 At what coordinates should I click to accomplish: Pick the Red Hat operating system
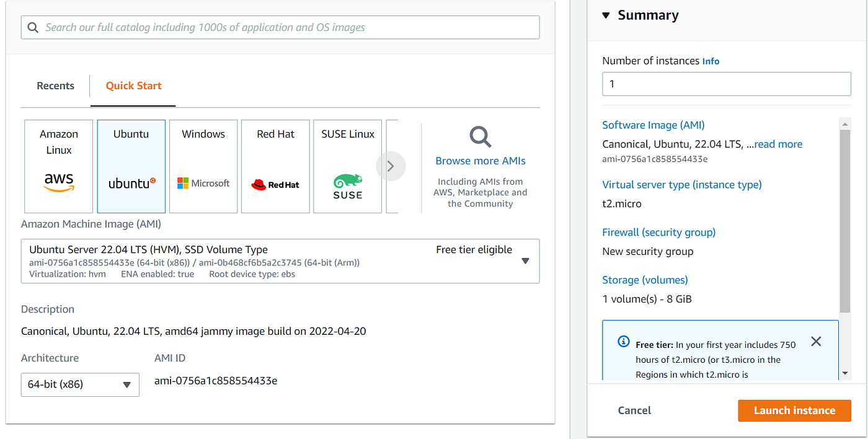[275, 166]
